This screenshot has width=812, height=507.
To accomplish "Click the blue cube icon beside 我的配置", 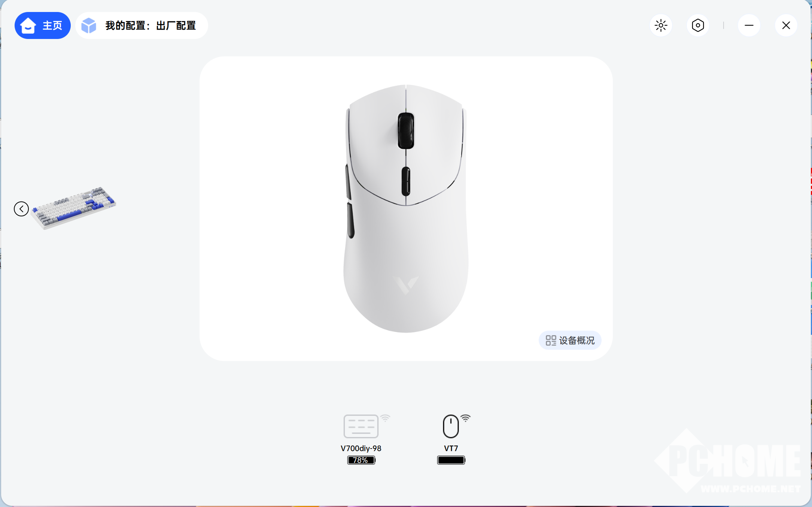I will click(89, 25).
